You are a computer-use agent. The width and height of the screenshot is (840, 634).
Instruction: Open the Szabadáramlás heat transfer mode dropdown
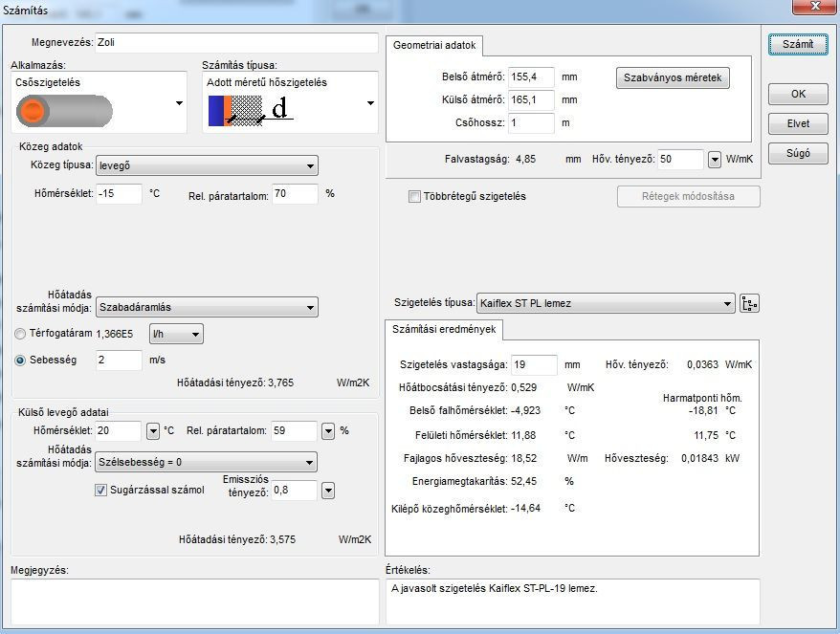[207, 307]
